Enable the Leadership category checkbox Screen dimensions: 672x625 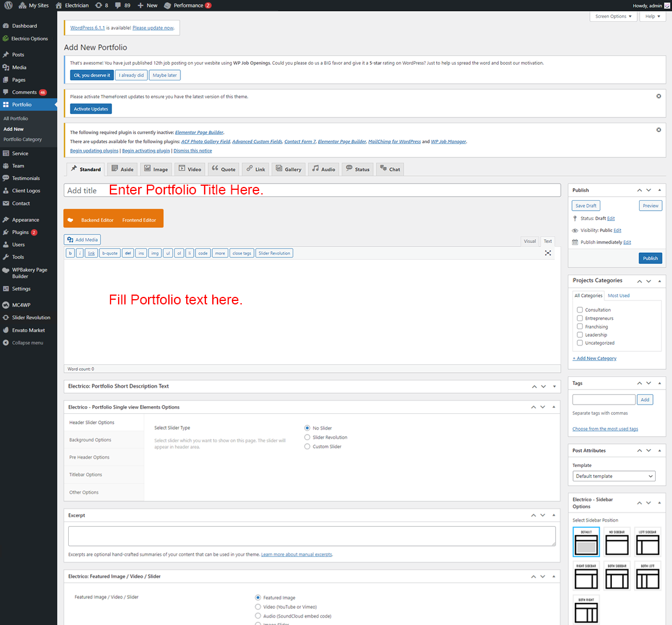[579, 335]
